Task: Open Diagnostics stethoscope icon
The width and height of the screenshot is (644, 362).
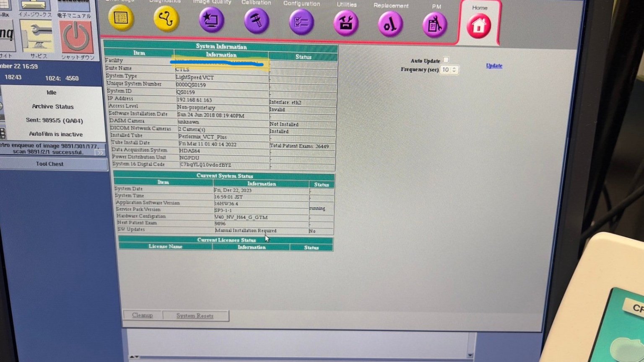Action: point(166,19)
